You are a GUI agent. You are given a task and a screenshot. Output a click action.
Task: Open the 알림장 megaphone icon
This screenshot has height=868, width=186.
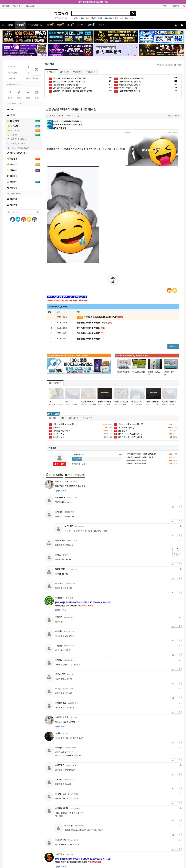[19, 92]
